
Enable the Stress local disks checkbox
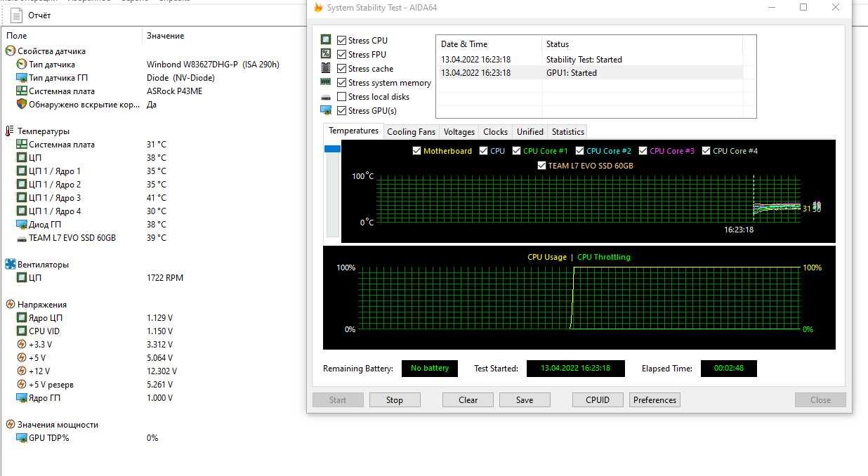[342, 97]
